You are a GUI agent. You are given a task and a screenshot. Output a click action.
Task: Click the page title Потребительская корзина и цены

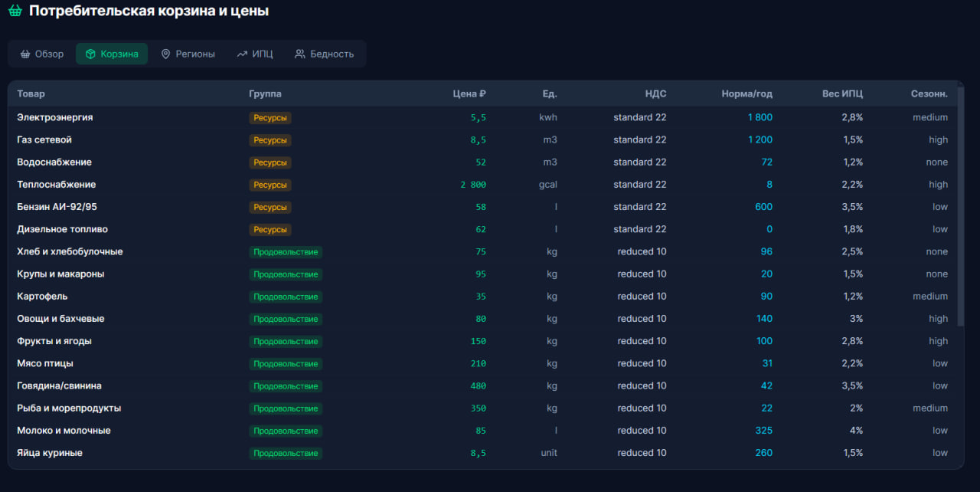tap(149, 11)
